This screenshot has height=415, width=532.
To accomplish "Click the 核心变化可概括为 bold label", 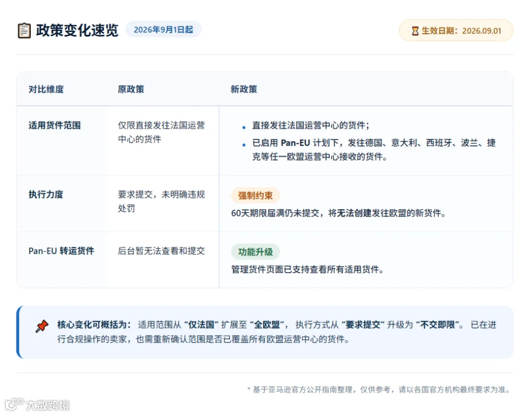I will tap(94, 325).
